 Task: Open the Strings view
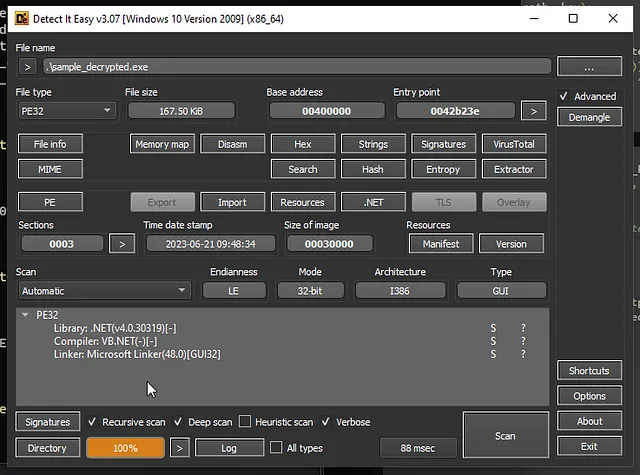point(373,144)
